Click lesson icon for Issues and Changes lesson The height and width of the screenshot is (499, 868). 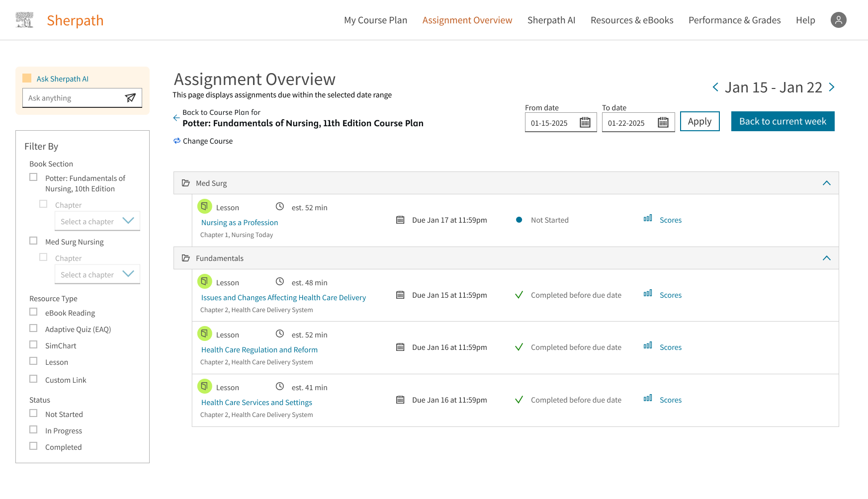[204, 281]
